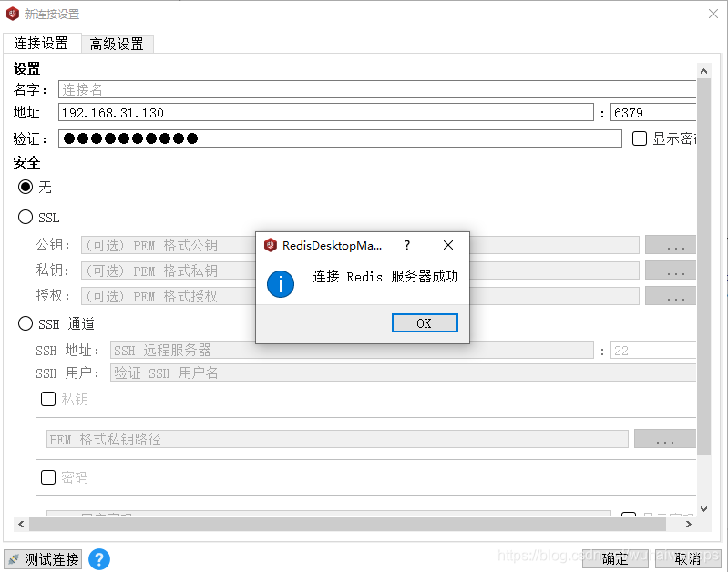This screenshot has width=728, height=572.
Task: Click the horizontal scrollbar thumb
Action: click(347, 524)
